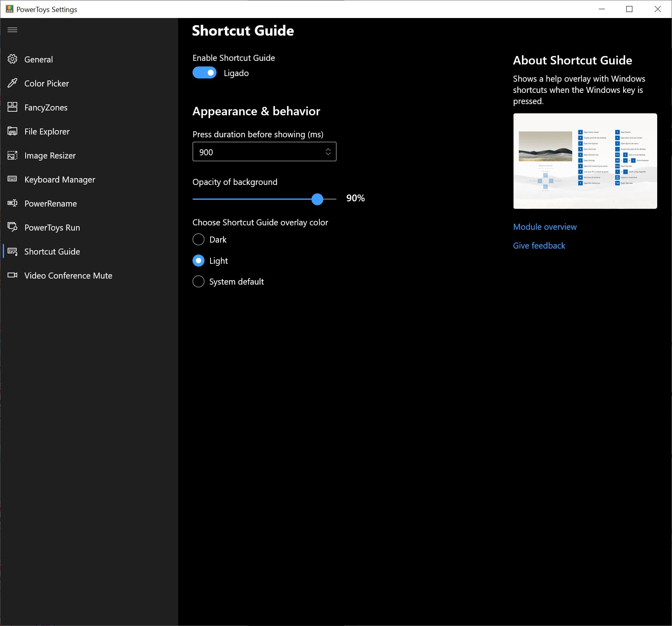Click the Image Resizer icon

[12, 155]
